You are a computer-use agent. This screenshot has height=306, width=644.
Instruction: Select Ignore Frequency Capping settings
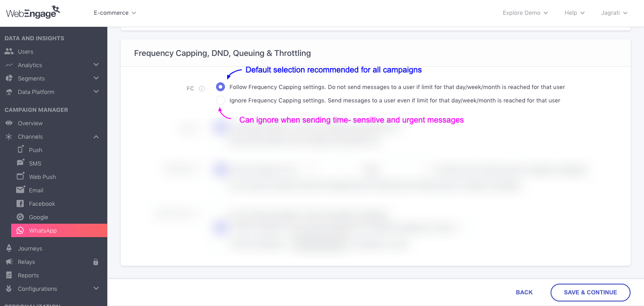[x=220, y=100]
